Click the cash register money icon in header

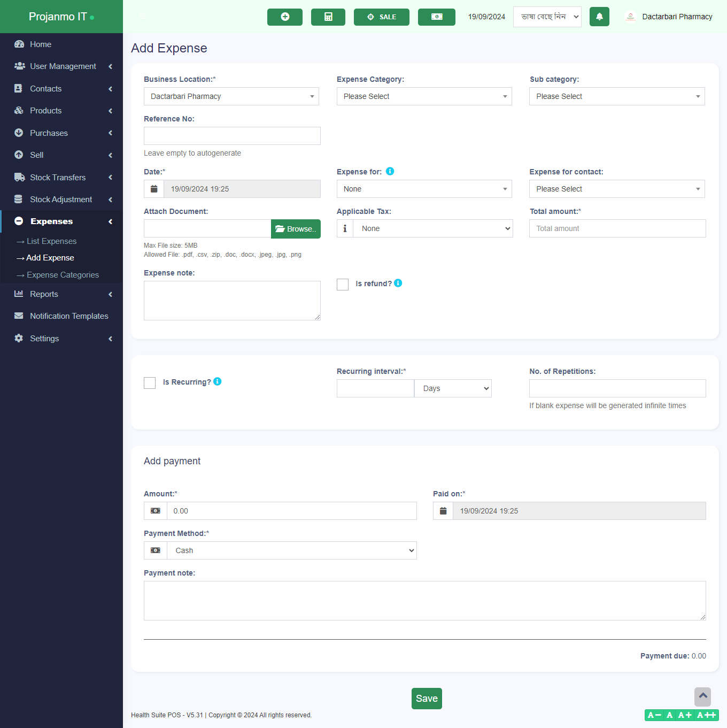pos(436,17)
